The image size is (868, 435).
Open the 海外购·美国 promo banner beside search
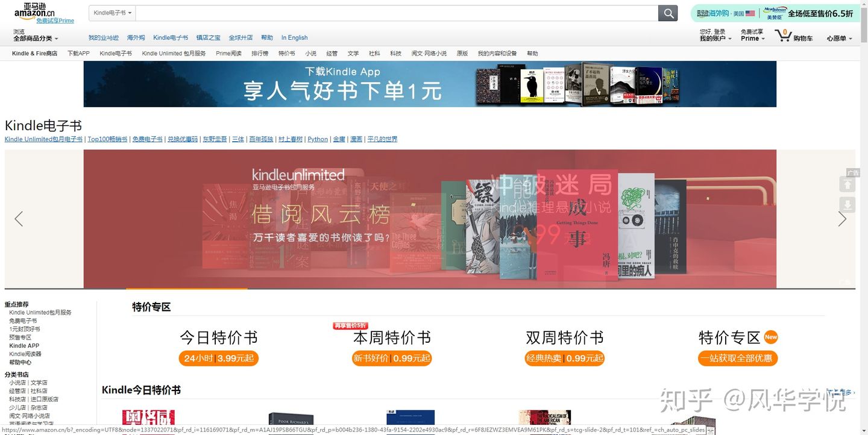tap(726, 13)
